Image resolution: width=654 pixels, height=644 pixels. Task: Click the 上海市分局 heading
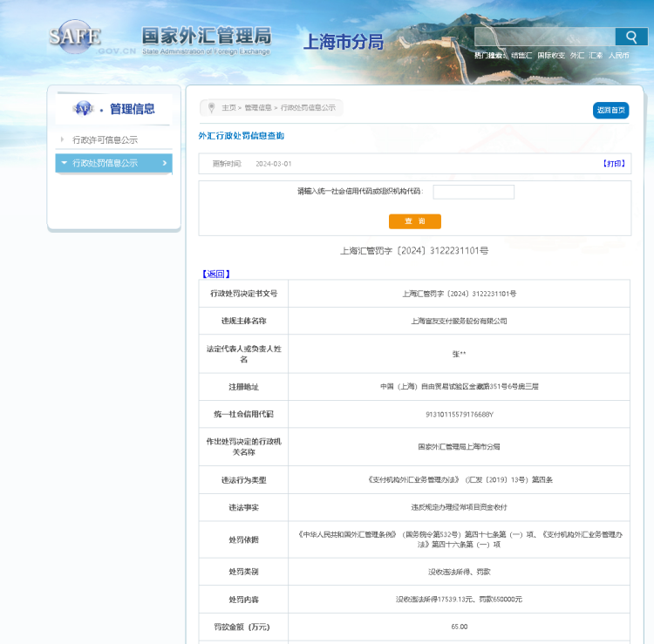tap(344, 42)
